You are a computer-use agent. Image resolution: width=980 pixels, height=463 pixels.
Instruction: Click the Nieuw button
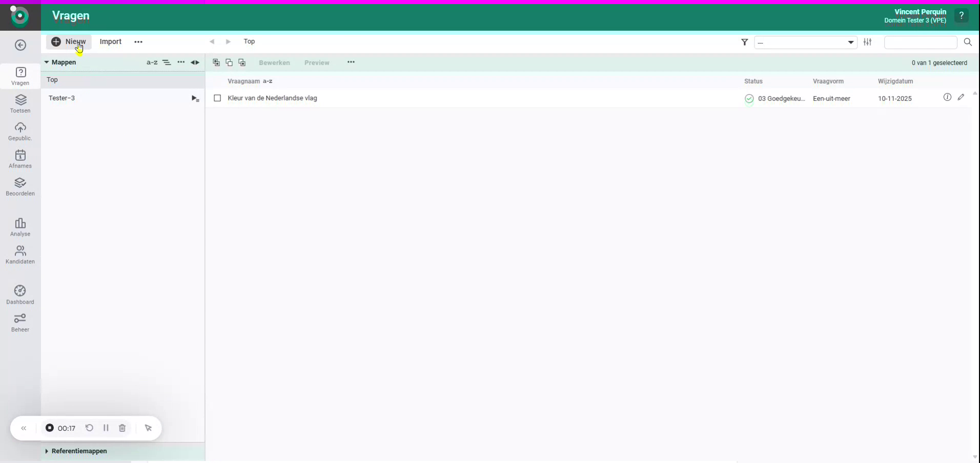point(69,41)
